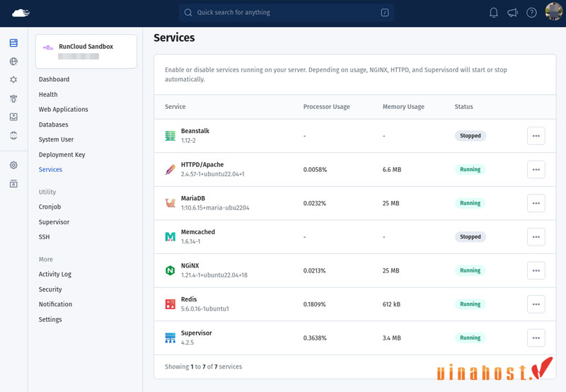
Task: Open the RunCloud Sandbox server card
Action: 86,51
